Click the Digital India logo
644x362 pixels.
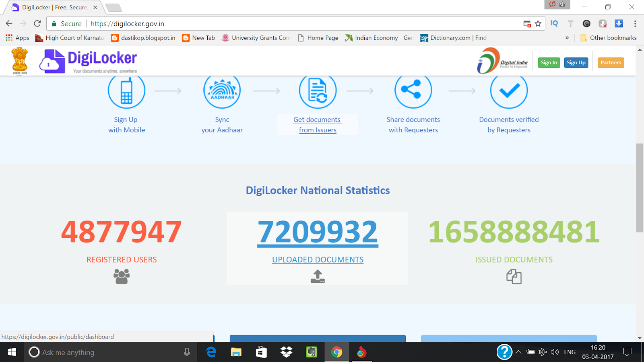click(502, 61)
